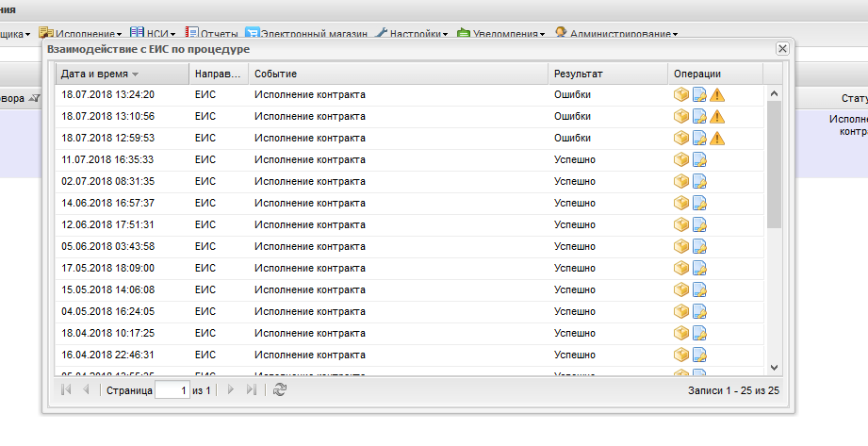The image size is (868, 446).
Task: Open package icon for 18.04.2018 10:17:25 row
Action: point(680,333)
